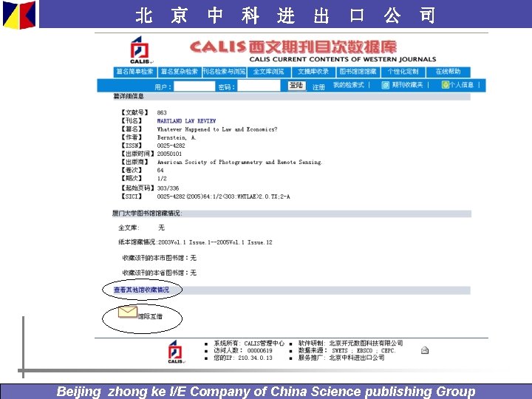Viewport: 532px width, 399px height.
Task: Open the 个人信息 link
Action: (461, 85)
